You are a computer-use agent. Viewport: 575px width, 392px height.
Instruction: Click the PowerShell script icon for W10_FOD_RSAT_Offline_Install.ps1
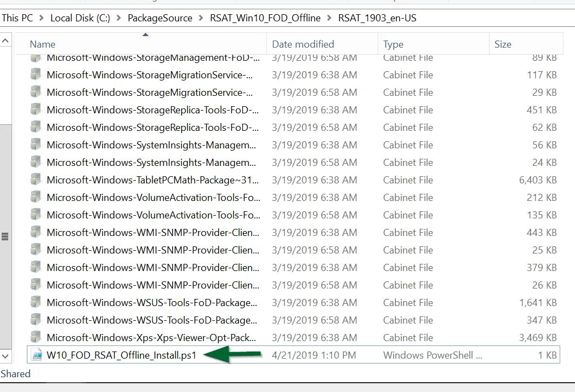[x=36, y=355]
